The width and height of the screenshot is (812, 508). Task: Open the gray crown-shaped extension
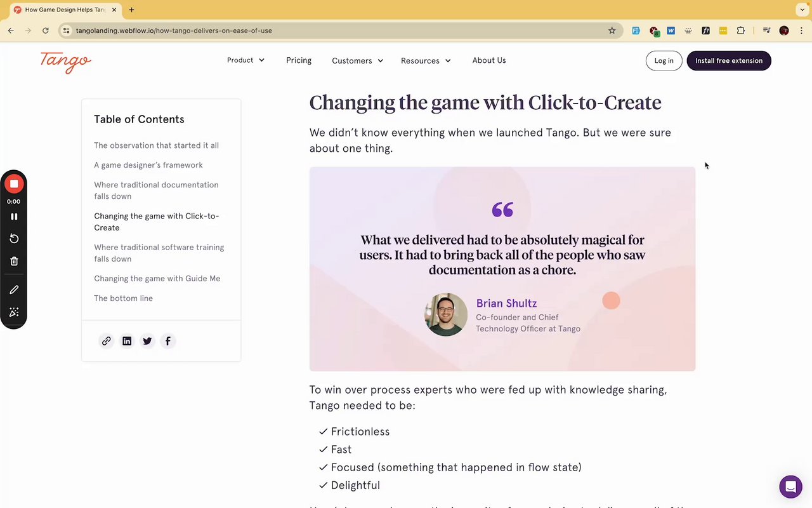[688, 30]
